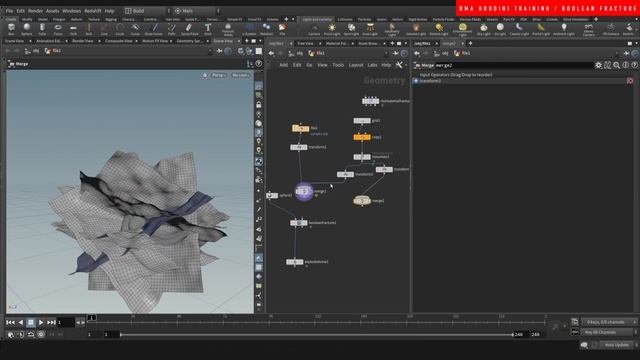Select the Font shelf tool

click(x=208, y=29)
